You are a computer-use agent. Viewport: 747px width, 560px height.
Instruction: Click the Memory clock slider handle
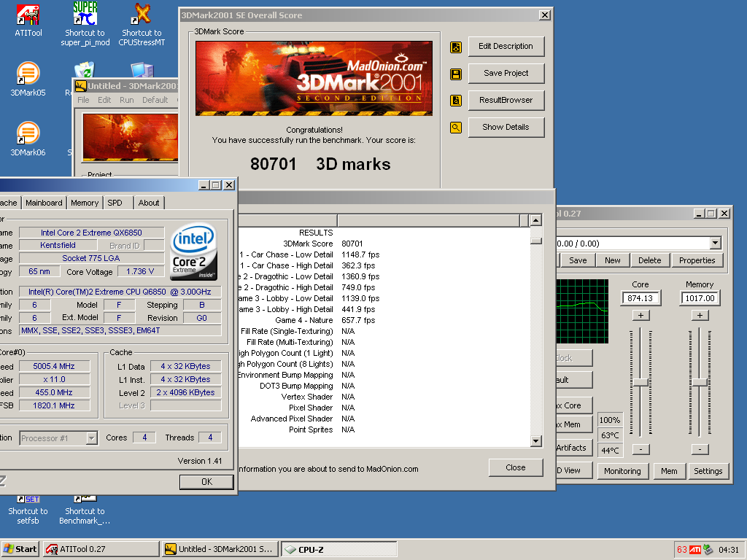tap(700, 382)
